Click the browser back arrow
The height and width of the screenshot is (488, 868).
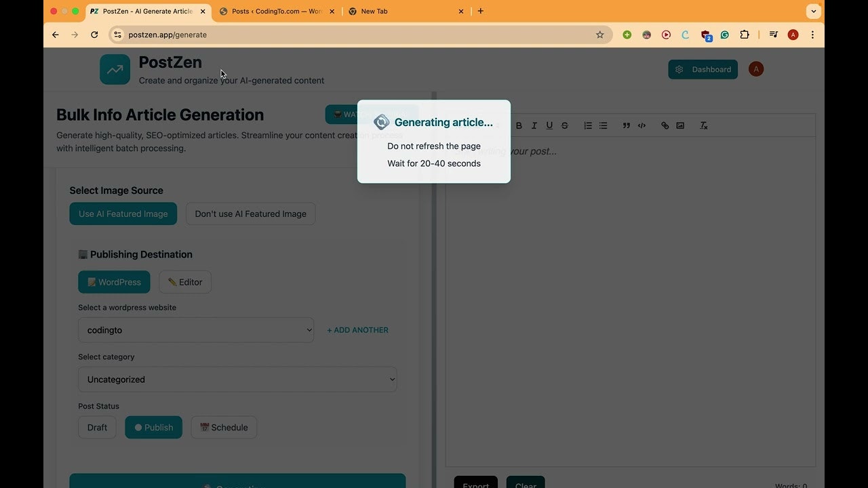click(x=56, y=35)
